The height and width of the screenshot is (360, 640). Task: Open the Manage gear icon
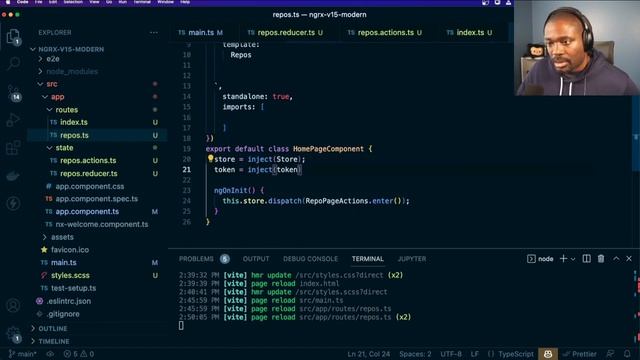pos(13,334)
